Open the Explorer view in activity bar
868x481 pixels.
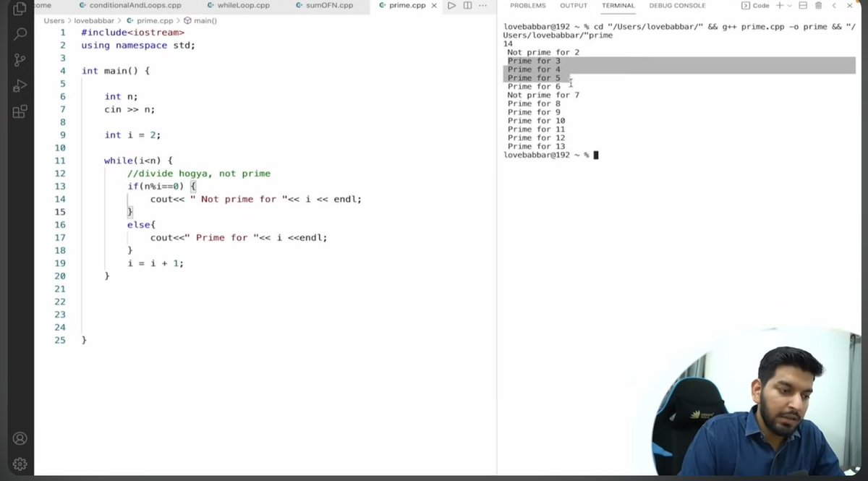click(x=20, y=10)
